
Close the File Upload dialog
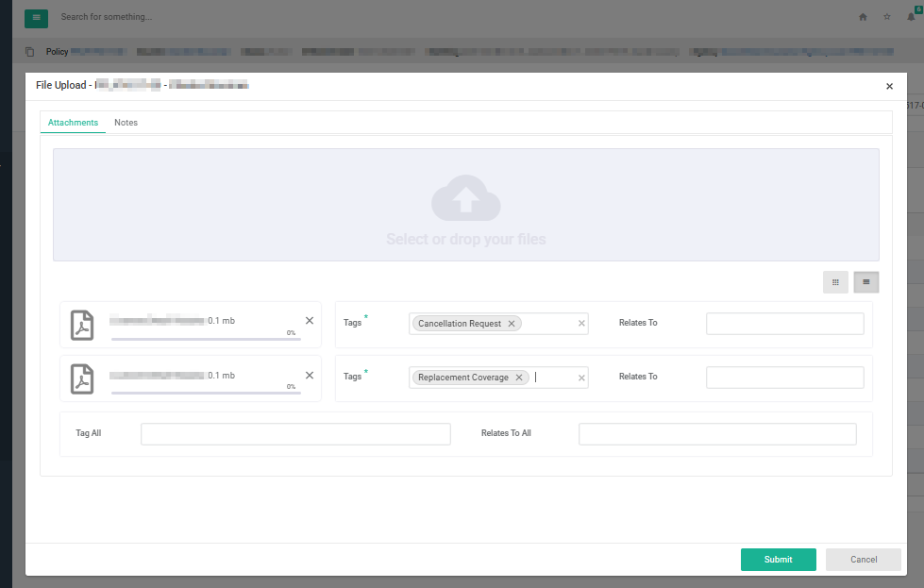click(x=889, y=86)
